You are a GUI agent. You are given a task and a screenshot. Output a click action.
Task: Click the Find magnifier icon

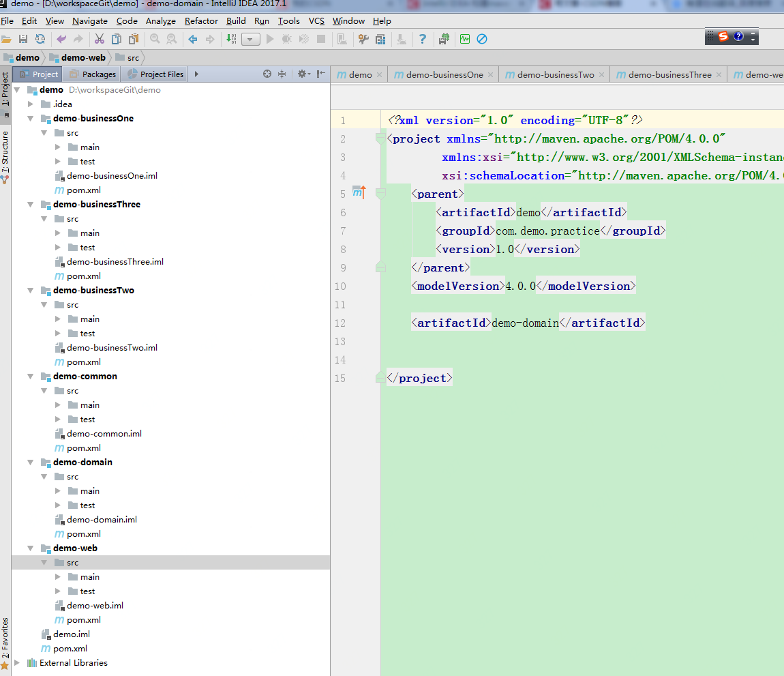[x=155, y=39]
